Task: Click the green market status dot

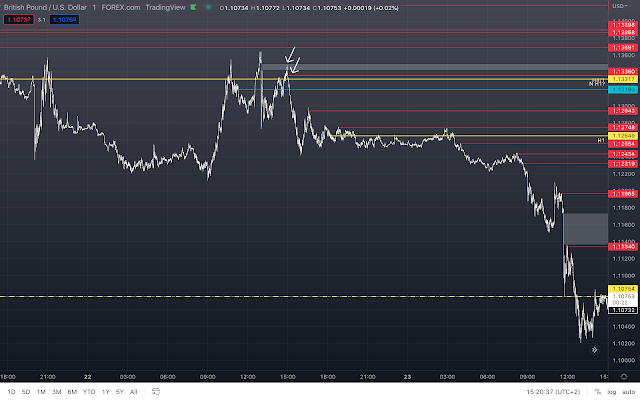Action: [208, 7]
